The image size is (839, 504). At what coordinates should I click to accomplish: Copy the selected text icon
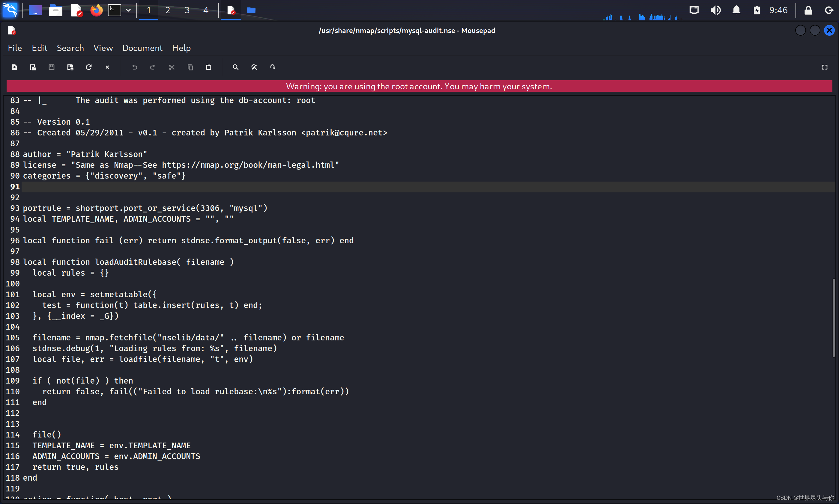tap(190, 67)
